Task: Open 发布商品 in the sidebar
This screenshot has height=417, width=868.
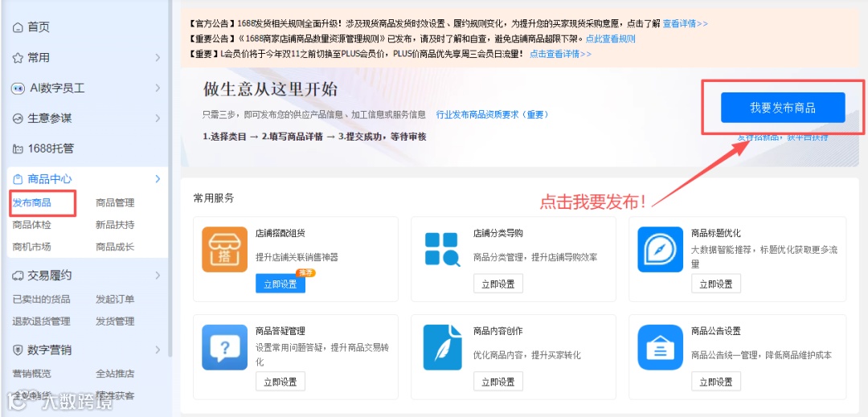Action: (x=31, y=203)
